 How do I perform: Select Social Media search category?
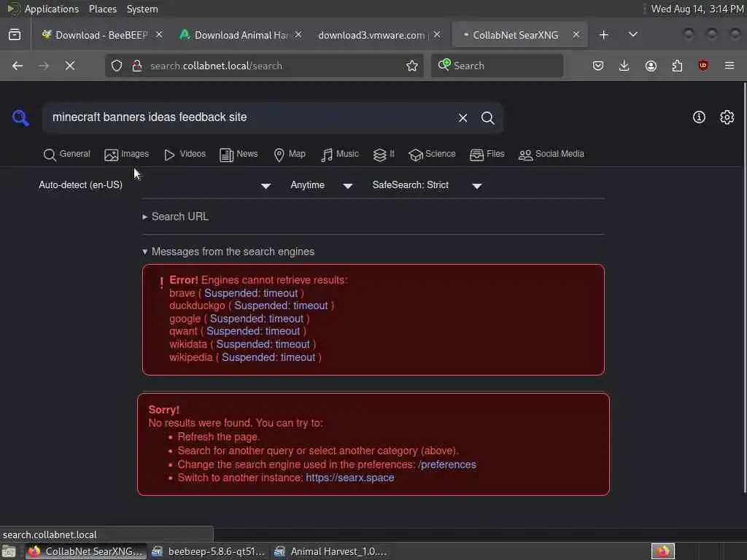pos(551,155)
